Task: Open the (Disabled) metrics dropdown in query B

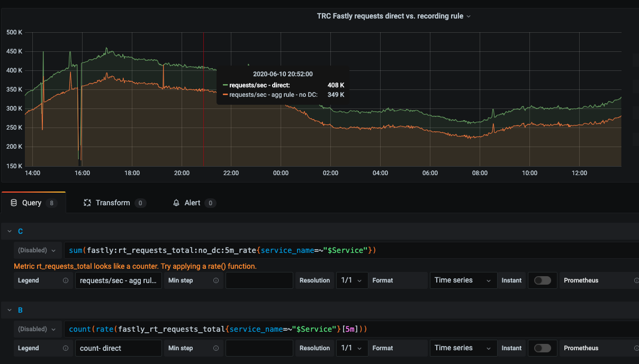Action: pos(37,329)
